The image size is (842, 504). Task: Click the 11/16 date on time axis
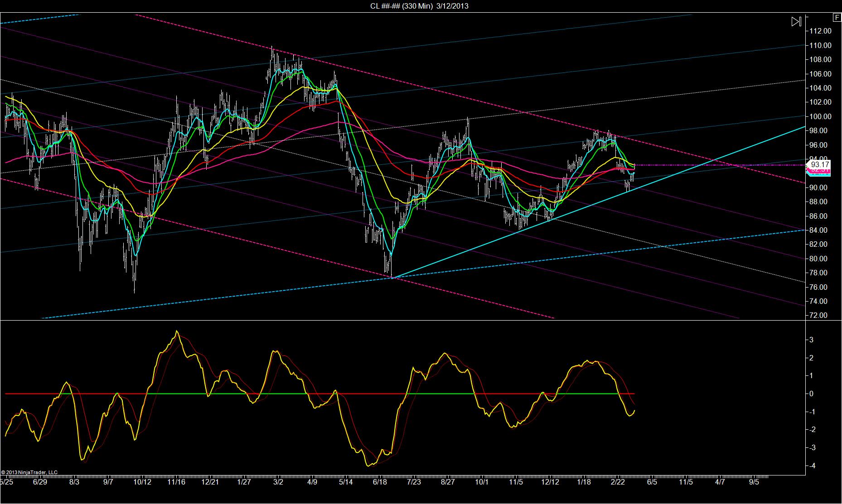[x=176, y=482]
